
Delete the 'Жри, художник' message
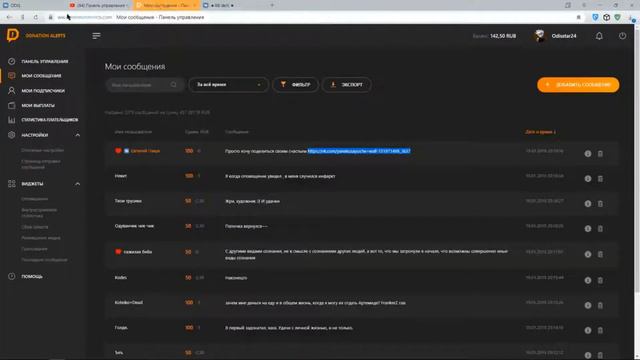coord(600,203)
